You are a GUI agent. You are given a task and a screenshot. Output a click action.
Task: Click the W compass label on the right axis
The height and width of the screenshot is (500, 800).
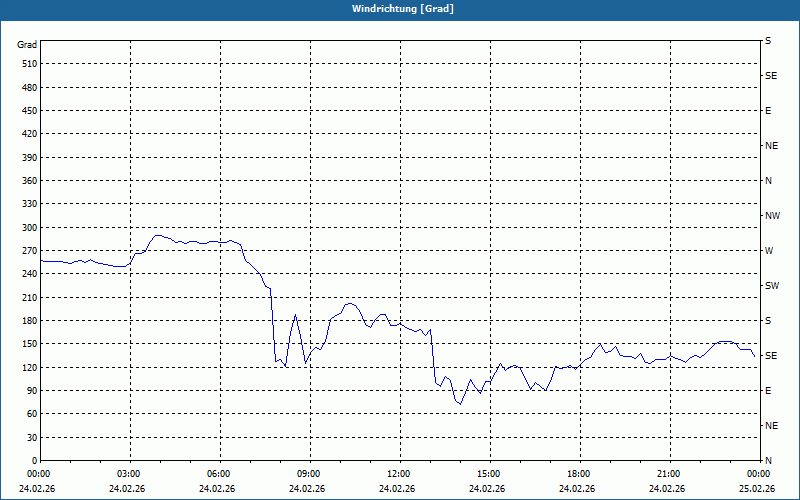[769, 251]
